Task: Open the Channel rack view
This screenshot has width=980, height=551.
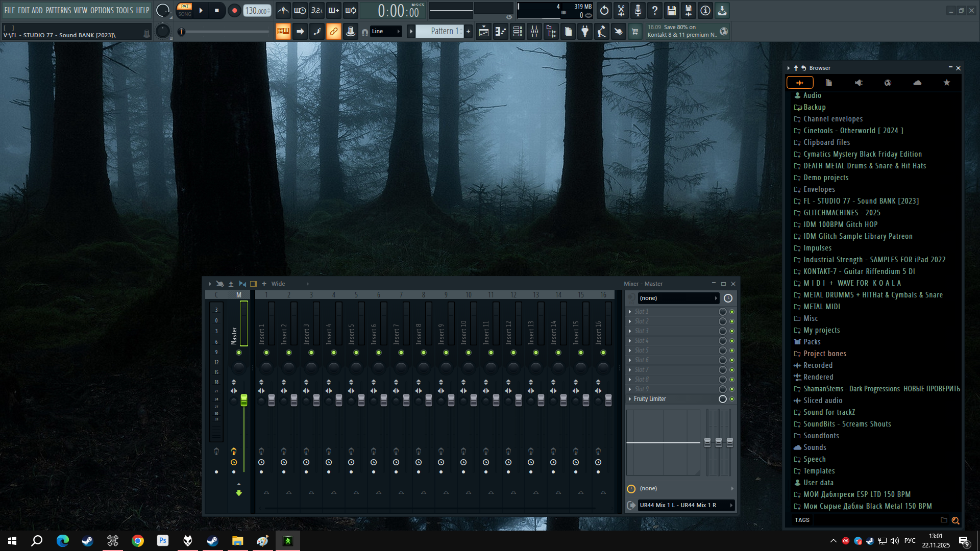Action: (x=518, y=32)
